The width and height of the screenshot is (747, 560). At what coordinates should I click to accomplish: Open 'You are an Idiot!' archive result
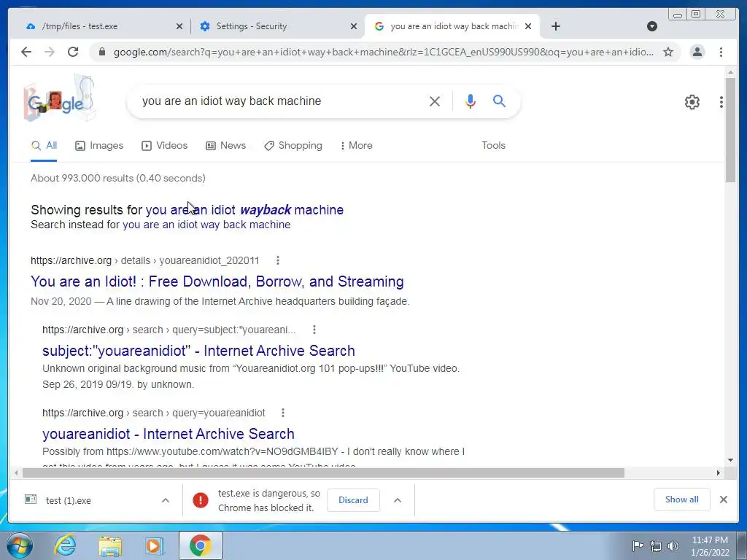point(217,281)
